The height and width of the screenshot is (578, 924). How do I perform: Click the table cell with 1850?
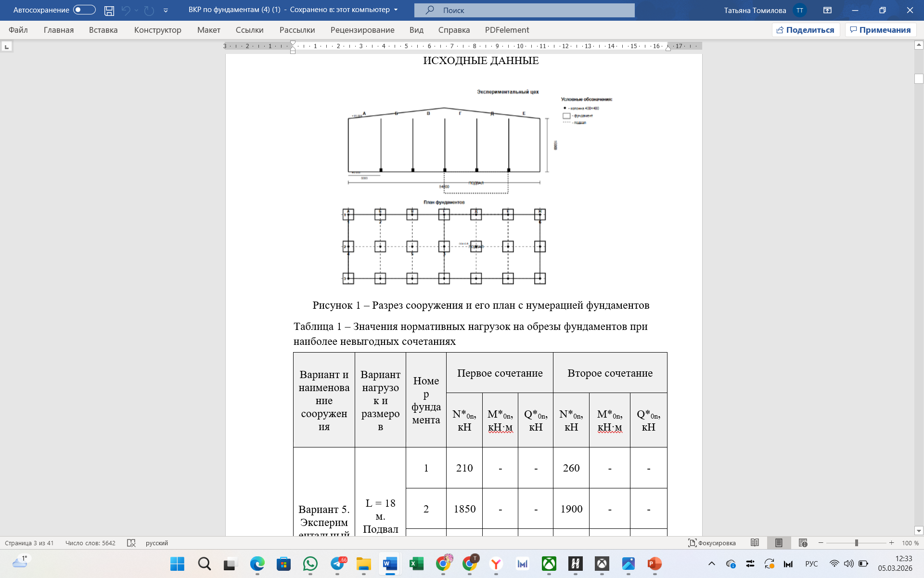(x=464, y=509)
